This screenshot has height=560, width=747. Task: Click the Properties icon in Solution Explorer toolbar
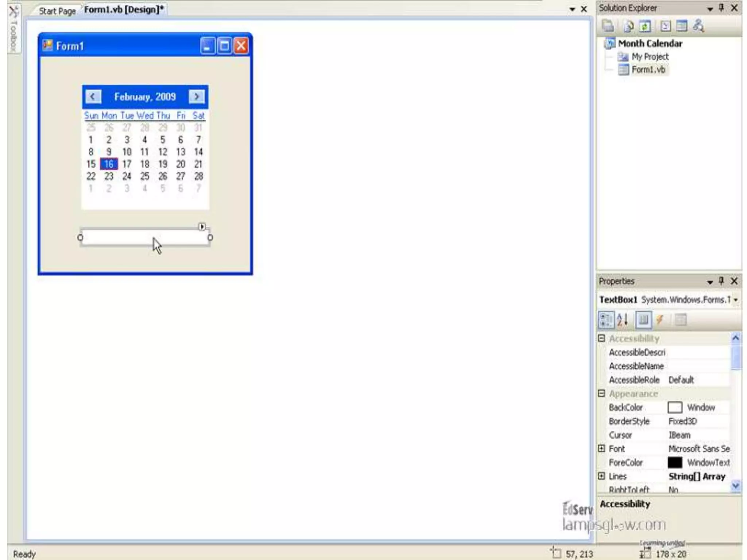point(608,26)
